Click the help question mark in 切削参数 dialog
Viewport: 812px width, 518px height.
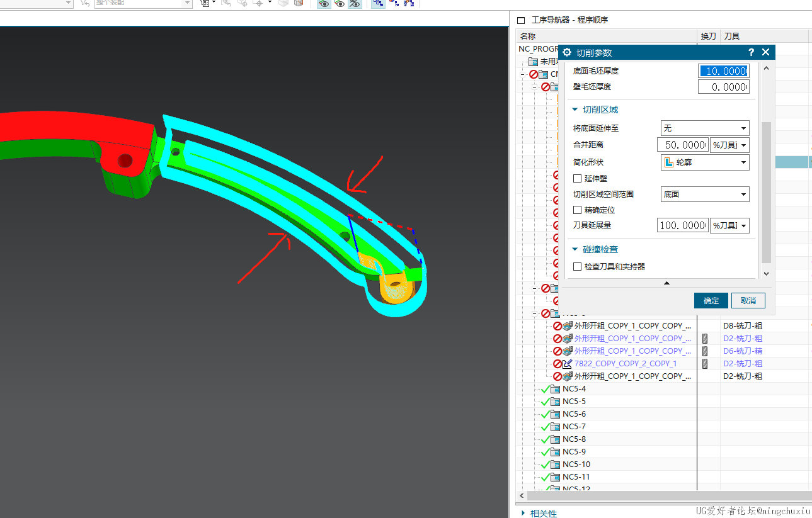pos(751,52)
